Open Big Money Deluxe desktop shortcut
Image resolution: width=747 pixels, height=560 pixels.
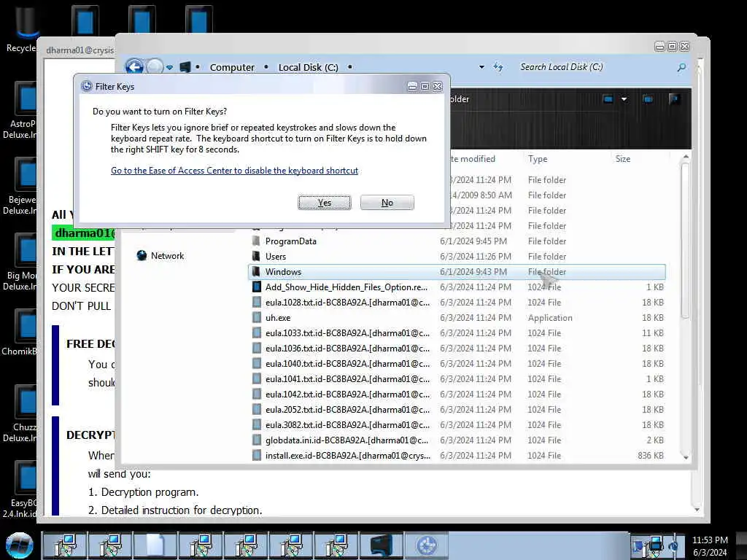coord(20,262)
